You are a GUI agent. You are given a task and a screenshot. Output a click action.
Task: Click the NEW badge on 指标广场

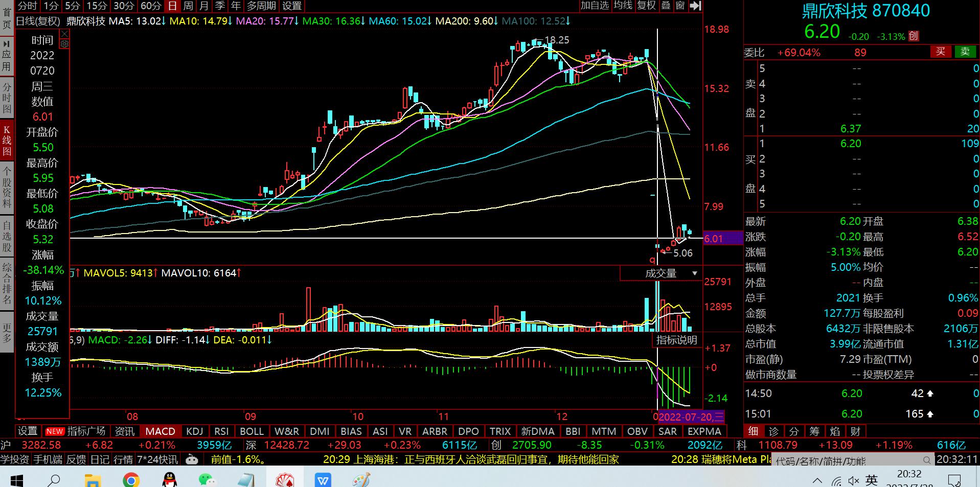[55, 431]
